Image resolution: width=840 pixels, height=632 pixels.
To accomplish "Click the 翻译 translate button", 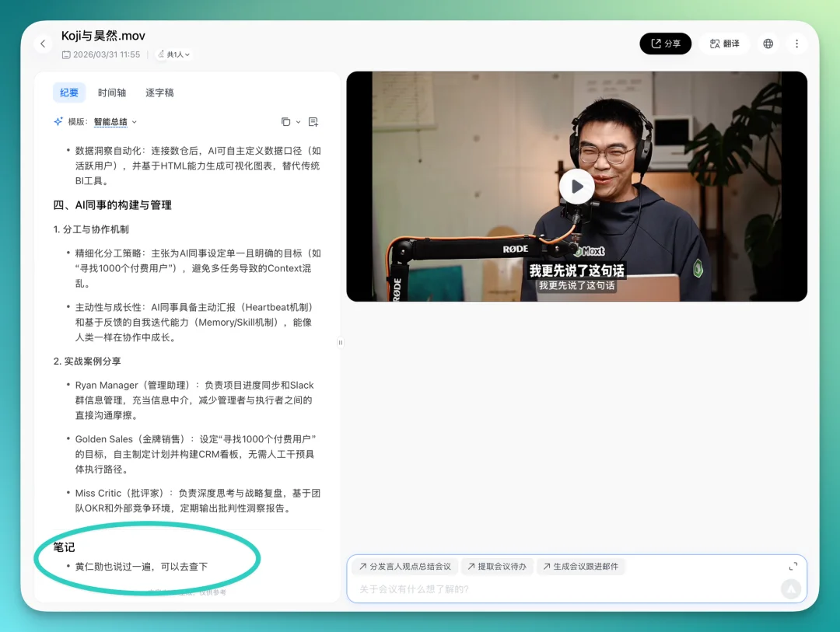I will (723, 44).
